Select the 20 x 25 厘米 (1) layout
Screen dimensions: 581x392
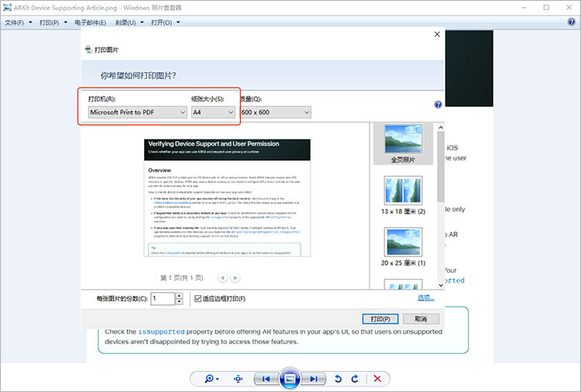click(403, 247)
